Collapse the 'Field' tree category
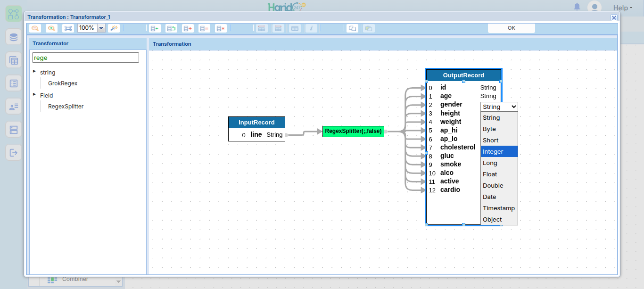Screen dimensions: 644x289 point(34,95)
